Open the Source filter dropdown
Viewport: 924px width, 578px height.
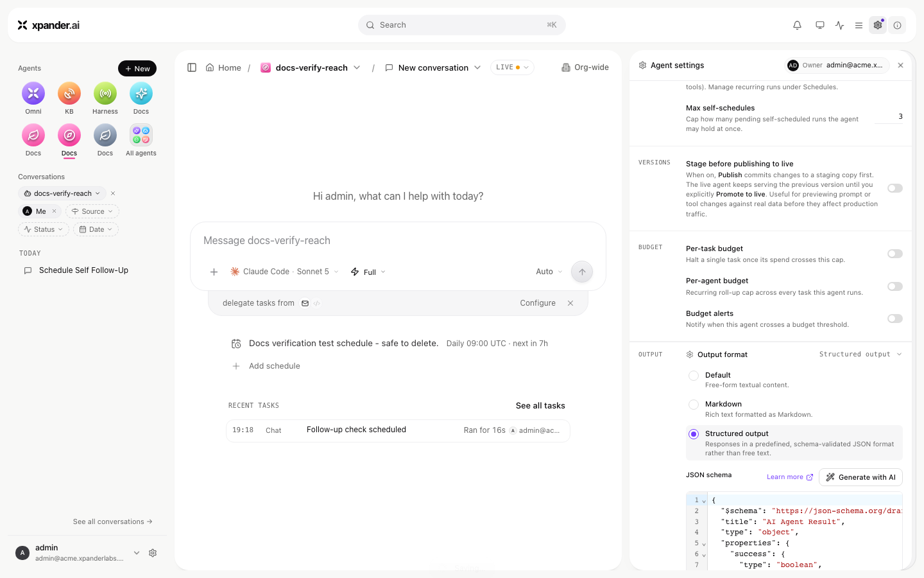coord(92,211)
